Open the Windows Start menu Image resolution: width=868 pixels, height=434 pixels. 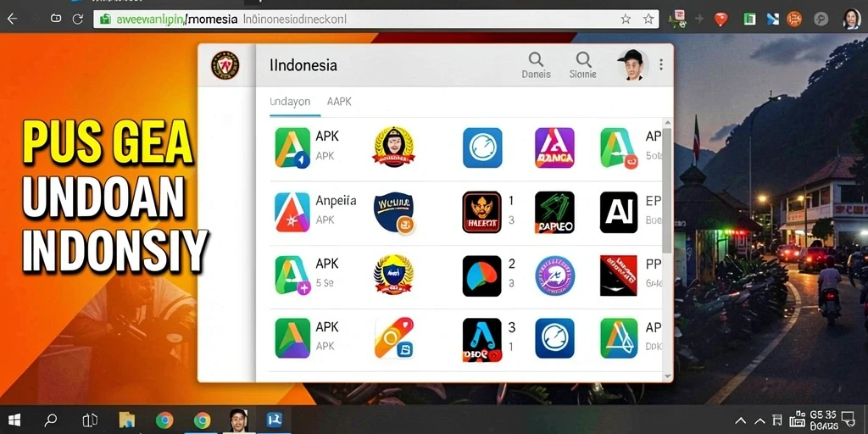pyautogui.click(x=14, y=420)
